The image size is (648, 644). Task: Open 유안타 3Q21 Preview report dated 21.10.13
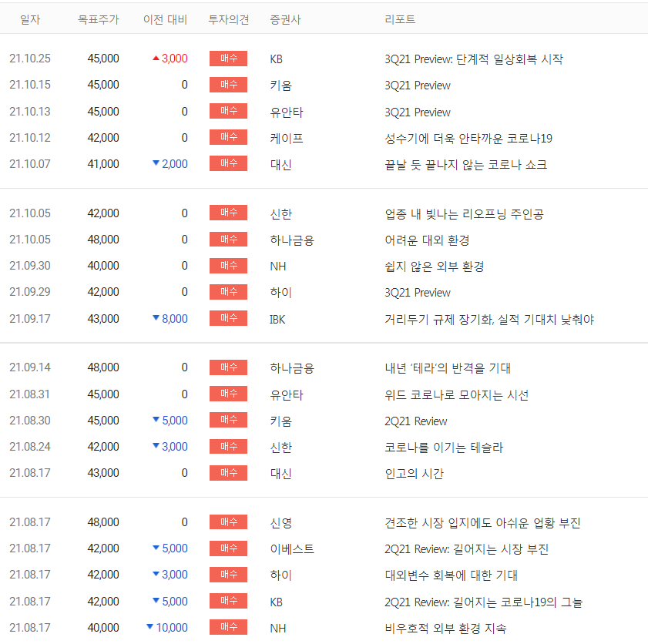point(418,112)
